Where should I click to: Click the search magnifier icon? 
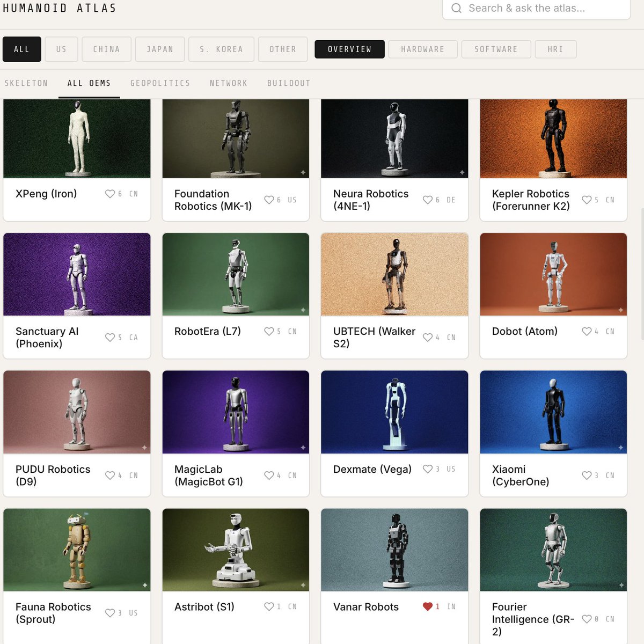(x=456, y=8)
